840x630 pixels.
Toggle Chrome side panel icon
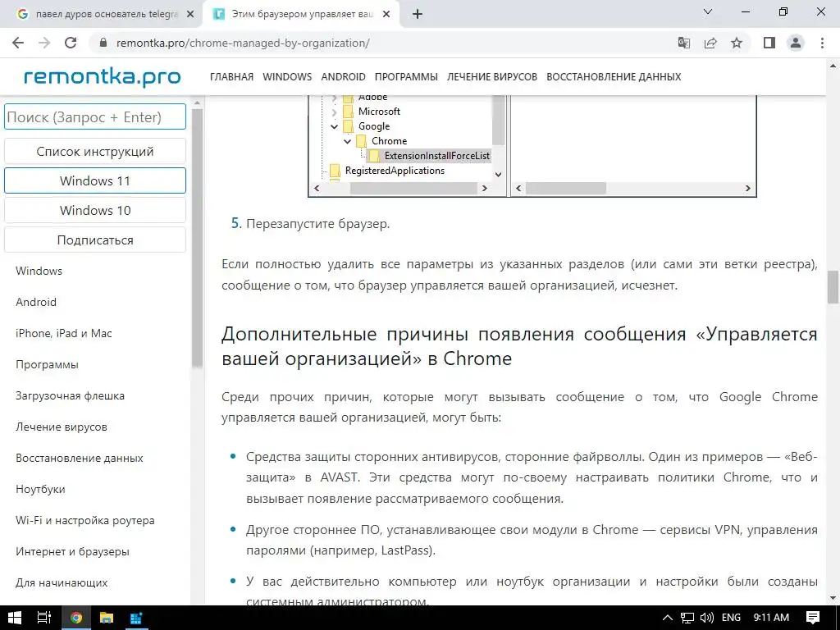pyautogui.click(x=769, y=43)
